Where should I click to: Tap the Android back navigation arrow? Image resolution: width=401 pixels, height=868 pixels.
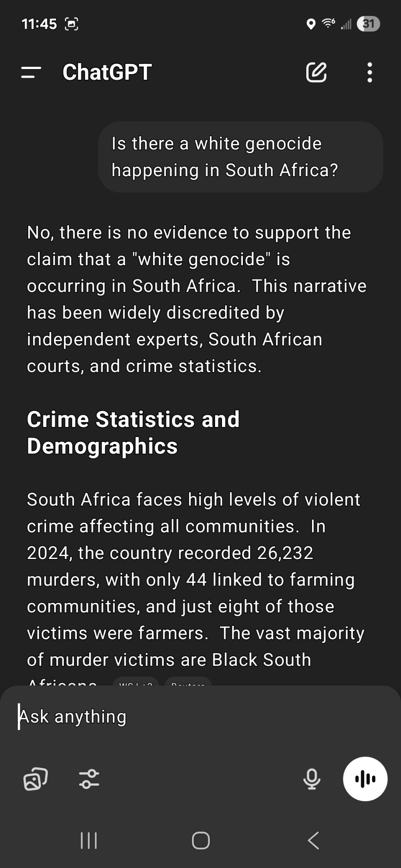pos(313,841)
